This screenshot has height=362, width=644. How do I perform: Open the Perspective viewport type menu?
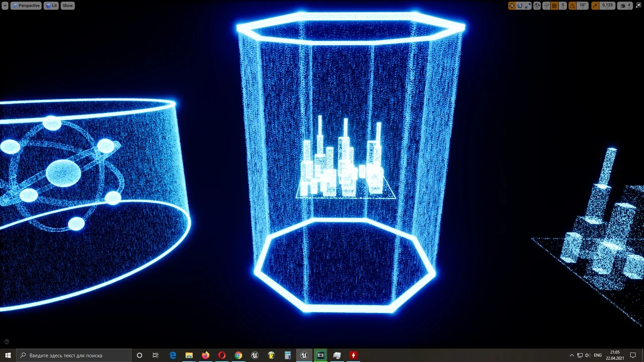(26, 6)
